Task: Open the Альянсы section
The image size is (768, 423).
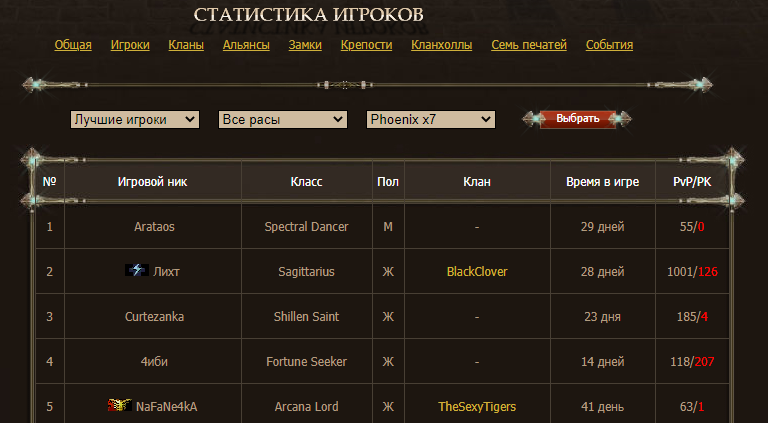Action: click(246, 45)
